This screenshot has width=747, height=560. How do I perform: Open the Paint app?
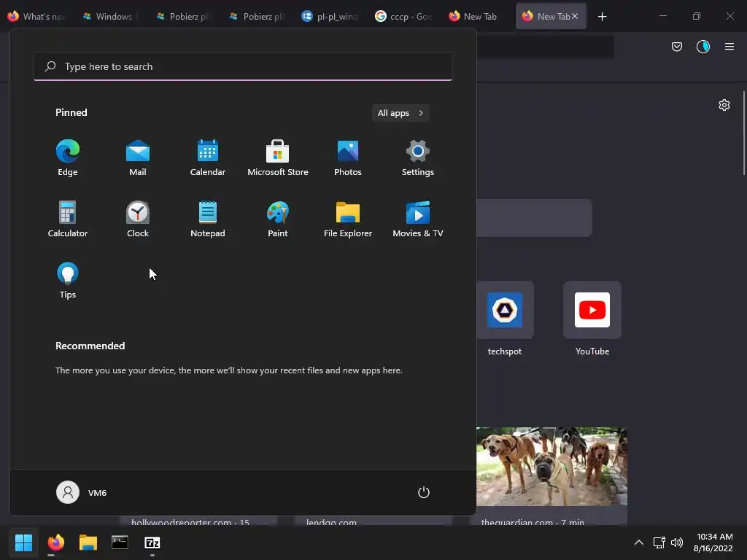pos(278,219)
